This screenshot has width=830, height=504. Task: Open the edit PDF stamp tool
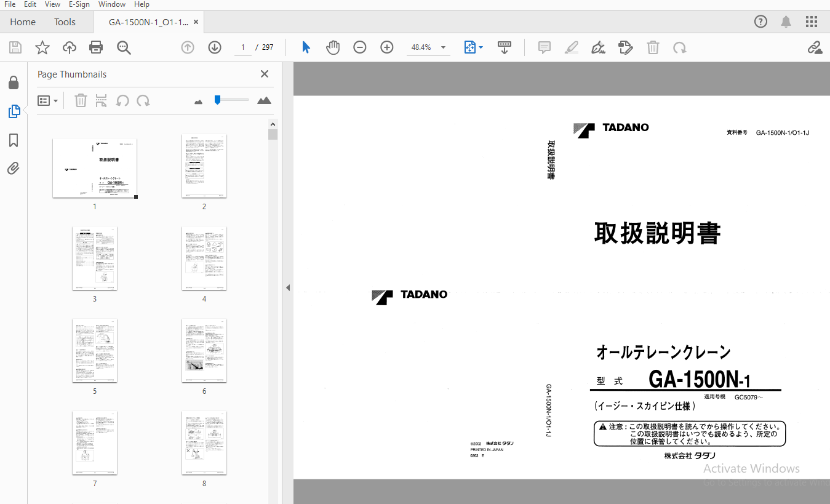(x=626, y=47)
